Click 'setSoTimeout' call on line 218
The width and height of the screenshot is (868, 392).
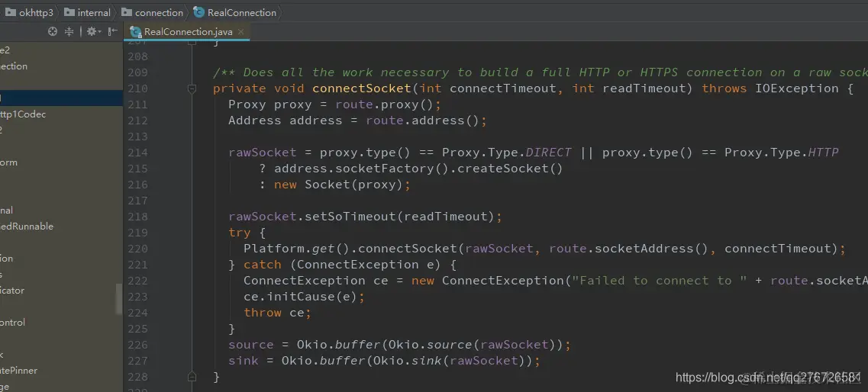[x=351, y=217]
